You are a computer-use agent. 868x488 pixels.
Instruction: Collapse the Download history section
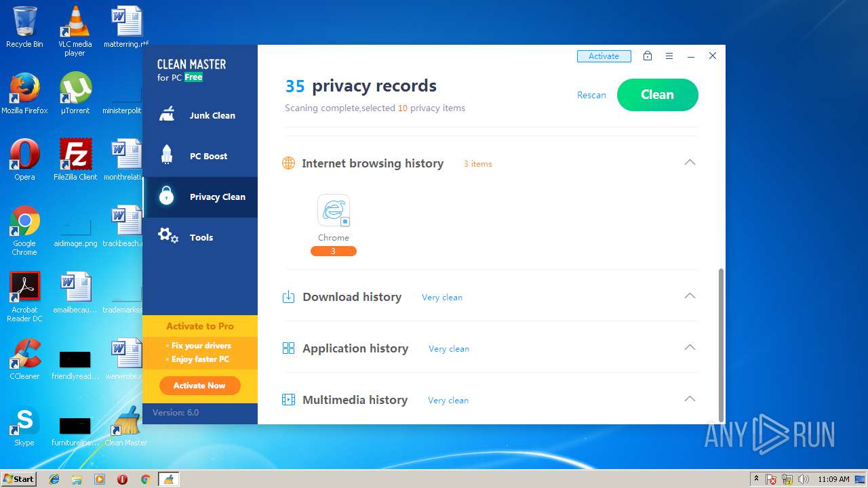pos(690,296)
